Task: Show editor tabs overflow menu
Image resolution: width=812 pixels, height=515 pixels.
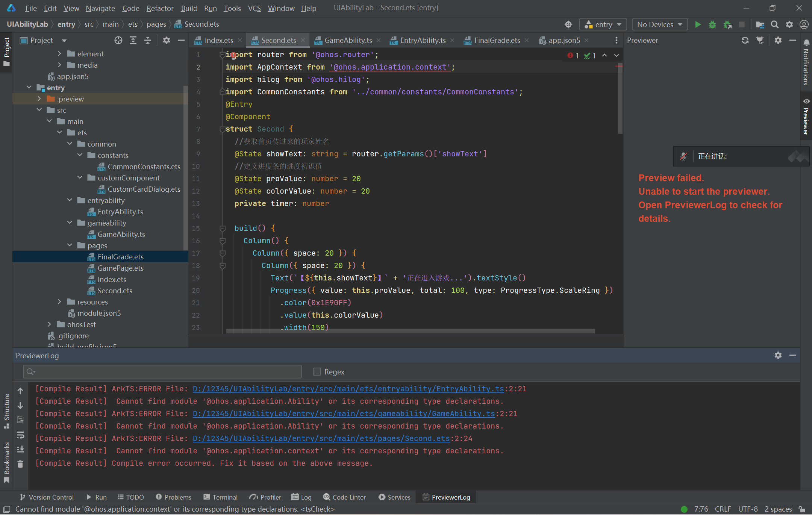Action: tap(616, 40)
